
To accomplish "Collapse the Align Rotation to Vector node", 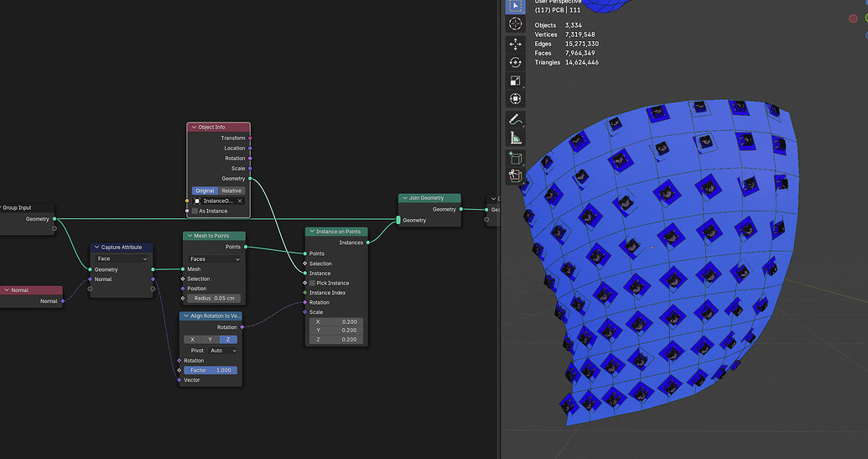I will [186, 316].
